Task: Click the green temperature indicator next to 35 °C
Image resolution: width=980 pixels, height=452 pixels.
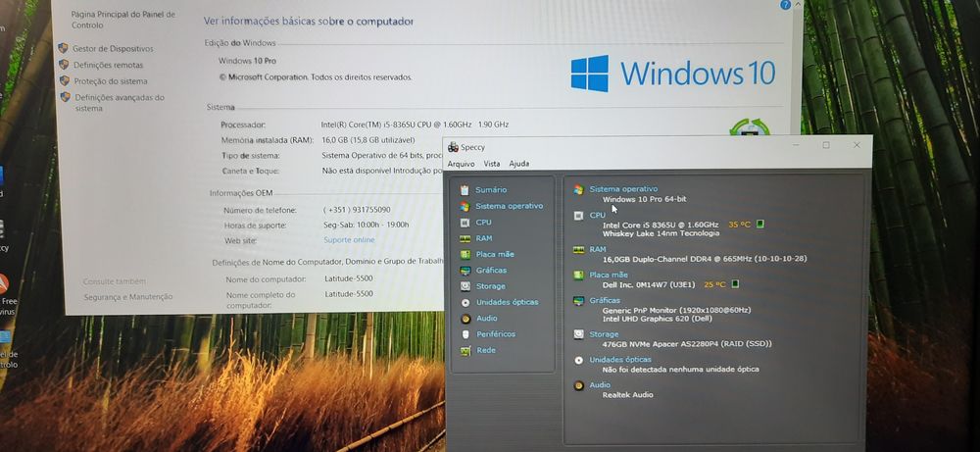Action: pos(760,224)
